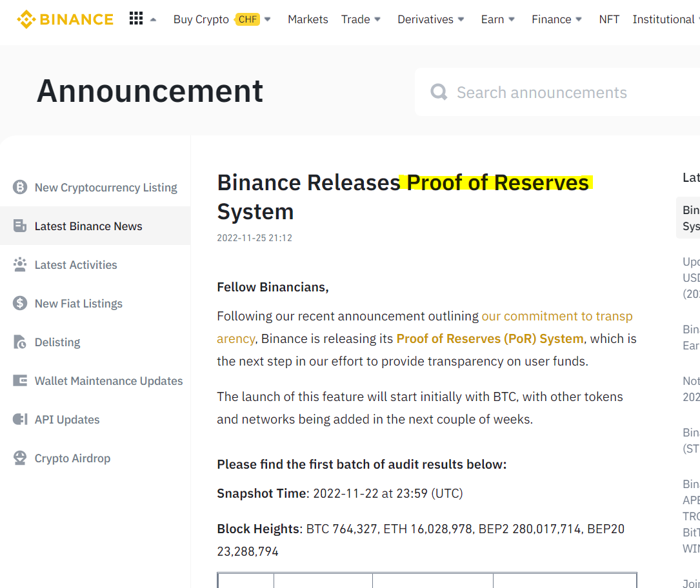The height and width of the screenshot is (588, 700).
Task: Collapse the arrow next to apps grid
Action: click(x=153, y=19)
